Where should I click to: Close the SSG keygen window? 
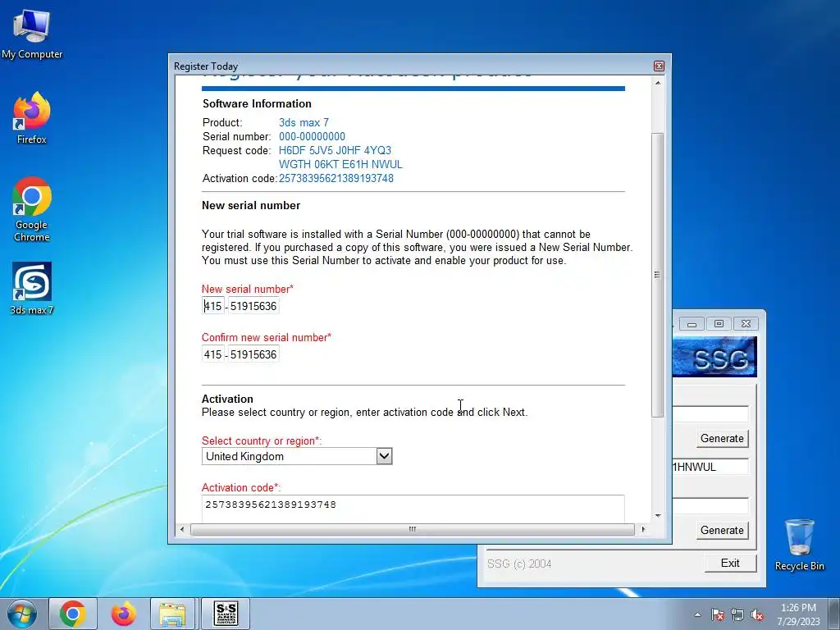click(746, 323)
